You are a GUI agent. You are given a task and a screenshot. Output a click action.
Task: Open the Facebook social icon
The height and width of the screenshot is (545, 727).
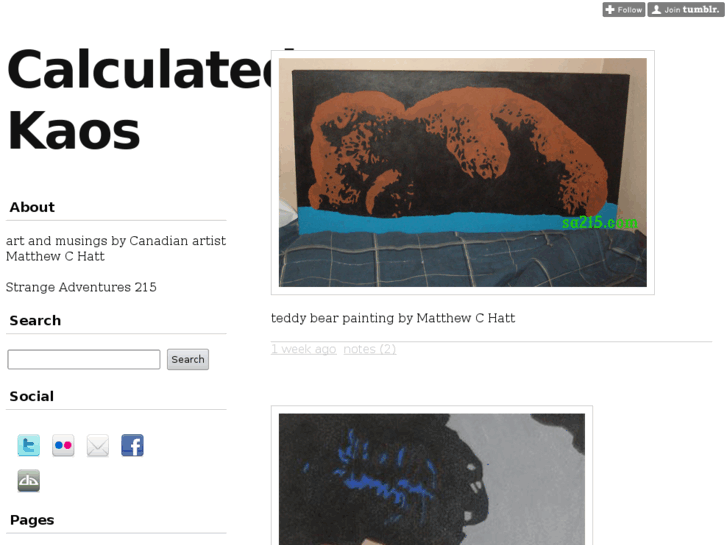coord(133,445)
